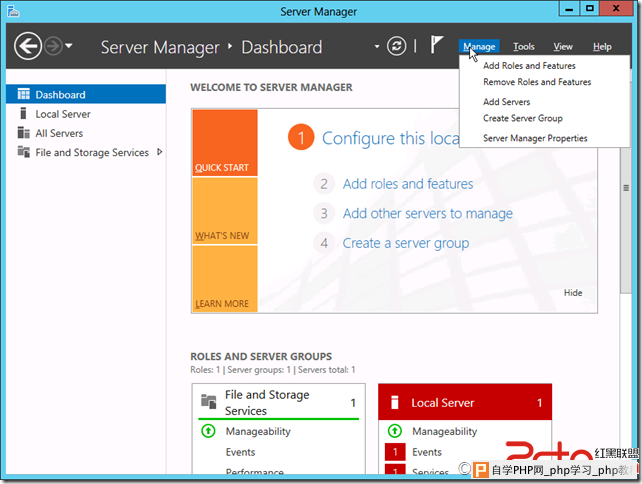
Task: Open Events in File and Storage Services tile
Action: pyautogui.click(x=240, y=452)
